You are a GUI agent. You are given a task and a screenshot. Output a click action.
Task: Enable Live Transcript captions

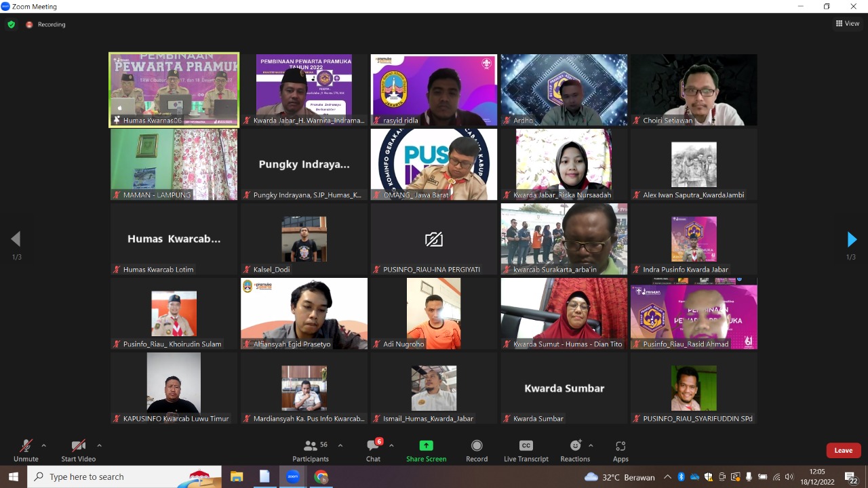pyautogui.click(x=526, y=450)
